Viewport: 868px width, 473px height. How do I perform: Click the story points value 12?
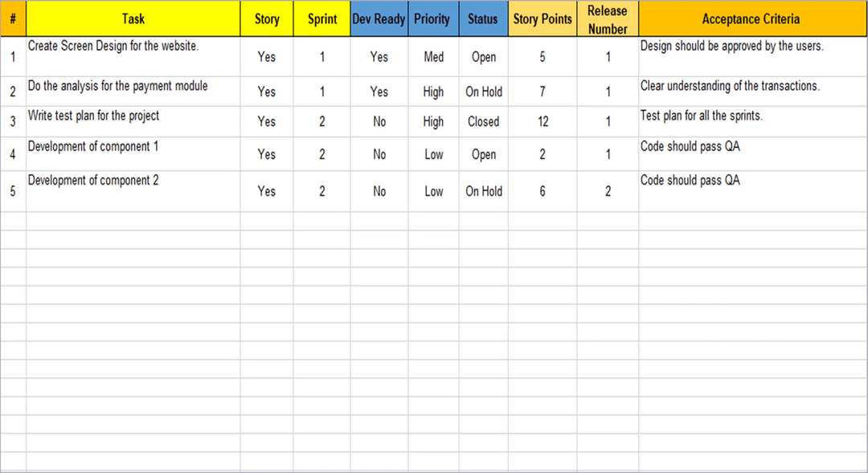tap(543, 122)
